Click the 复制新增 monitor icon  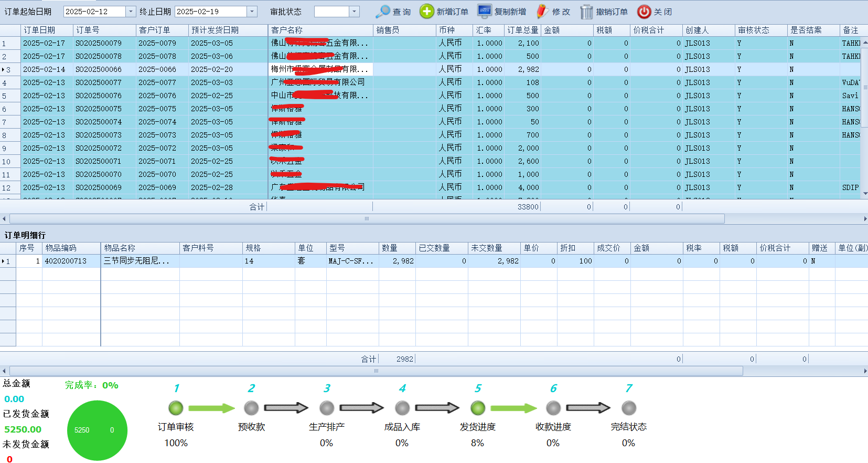(485, 12)
